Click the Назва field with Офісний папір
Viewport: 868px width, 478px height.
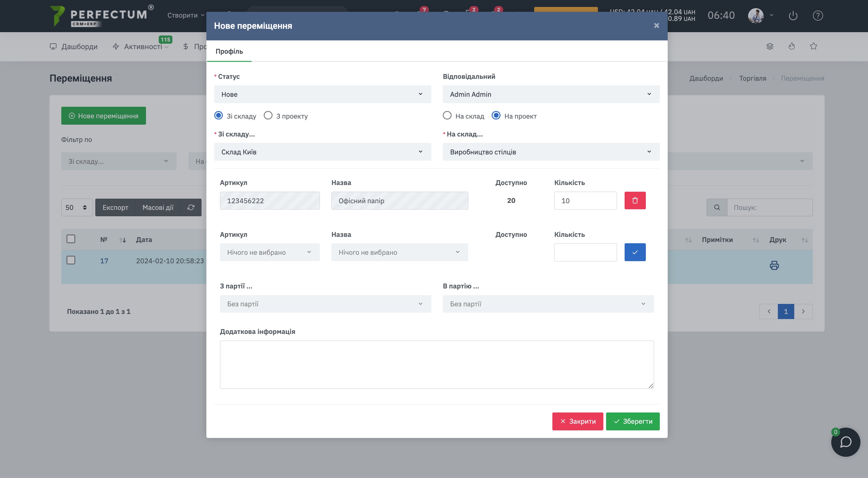(400, 200)
